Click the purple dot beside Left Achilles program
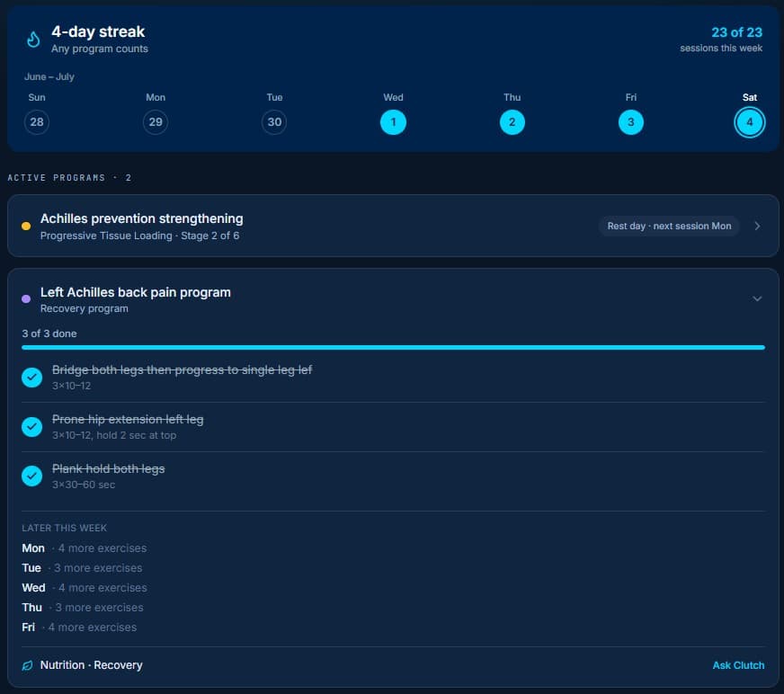Viewport: 784px width, 694px height. click(26, 299)
